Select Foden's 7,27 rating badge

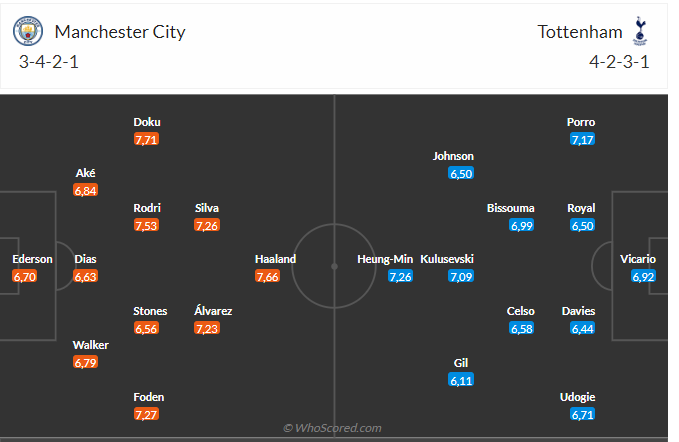tap(146, 414)
